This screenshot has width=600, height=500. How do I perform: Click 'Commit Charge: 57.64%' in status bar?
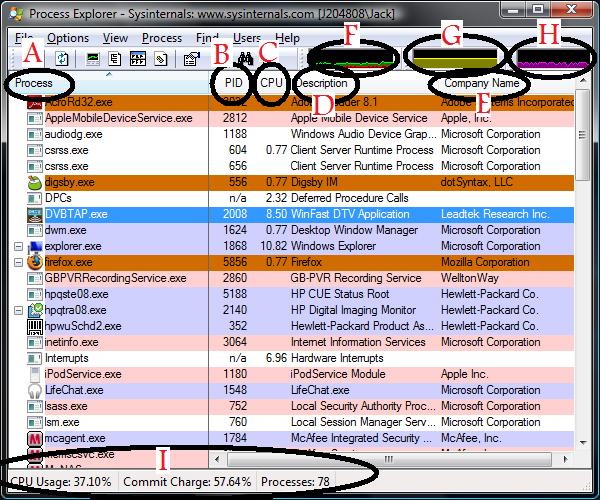[x=187, y=482]
